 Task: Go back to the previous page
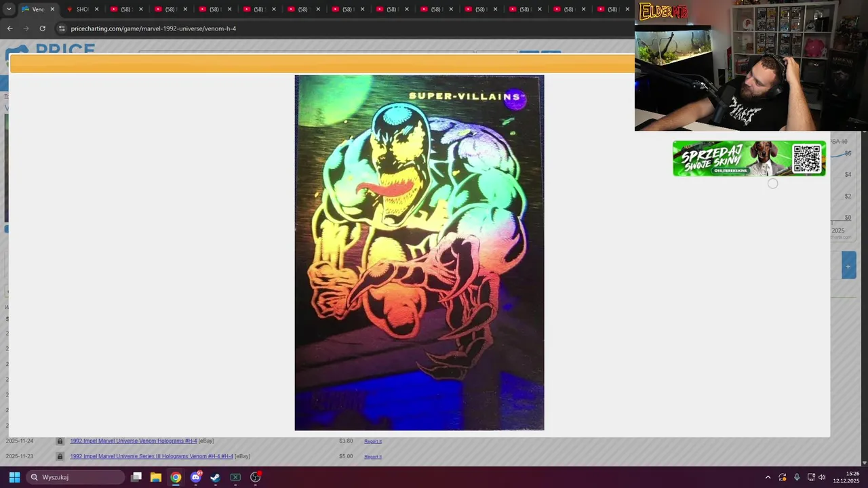pos(9,28)
